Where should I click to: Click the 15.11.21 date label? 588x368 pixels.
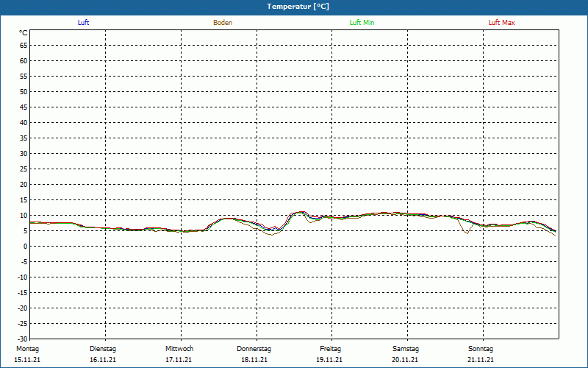point(27,360)
